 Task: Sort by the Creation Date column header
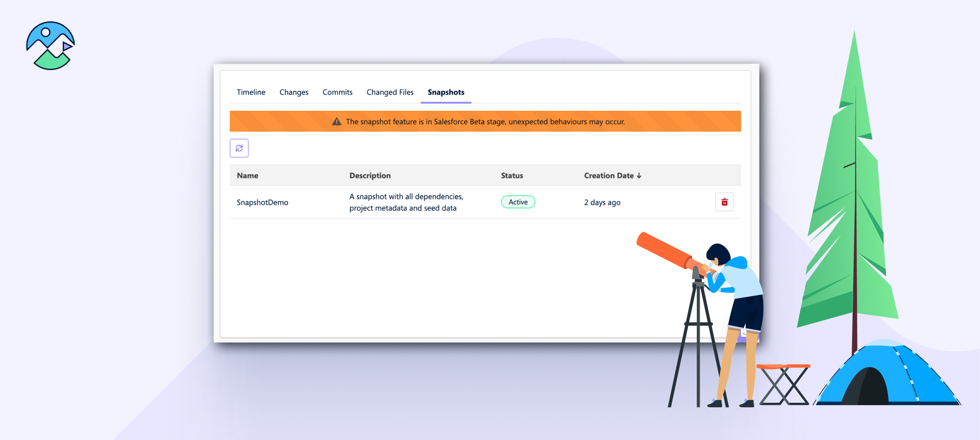pos(609,175)
